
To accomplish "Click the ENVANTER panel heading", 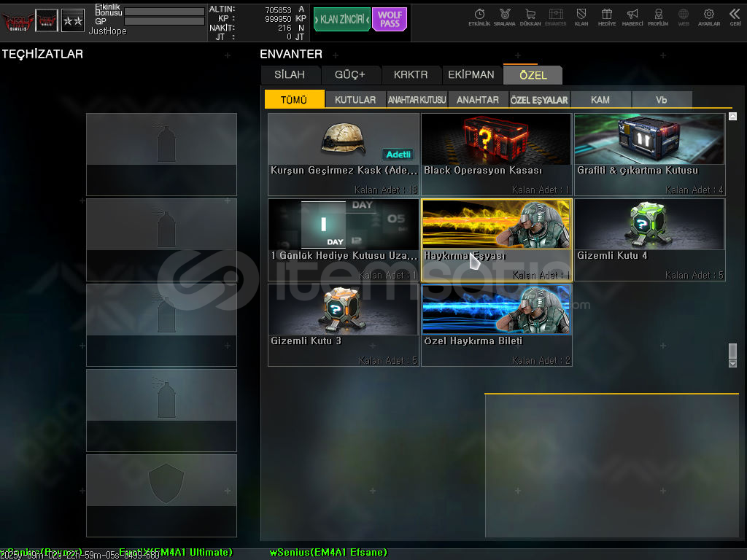I will 291,54.
